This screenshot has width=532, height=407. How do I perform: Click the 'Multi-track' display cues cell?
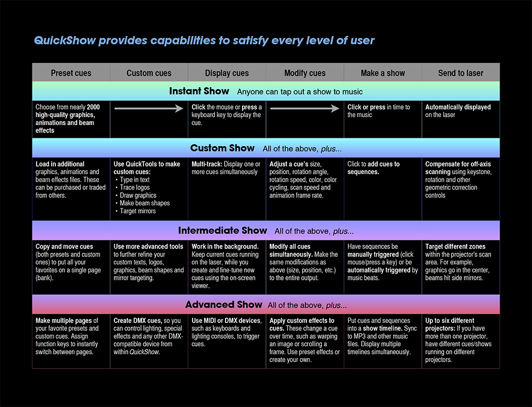coord(227,168)
